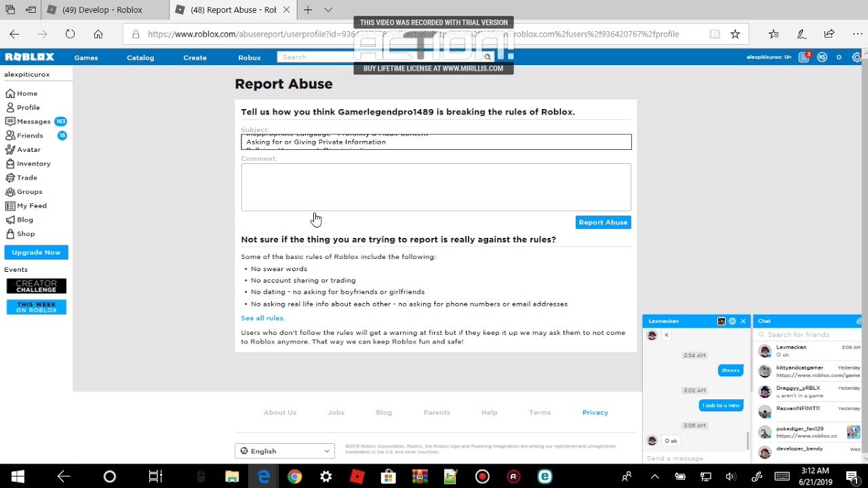Open Creator Challenge event banner
The image size is (868, 488).
tap(37, 286)
